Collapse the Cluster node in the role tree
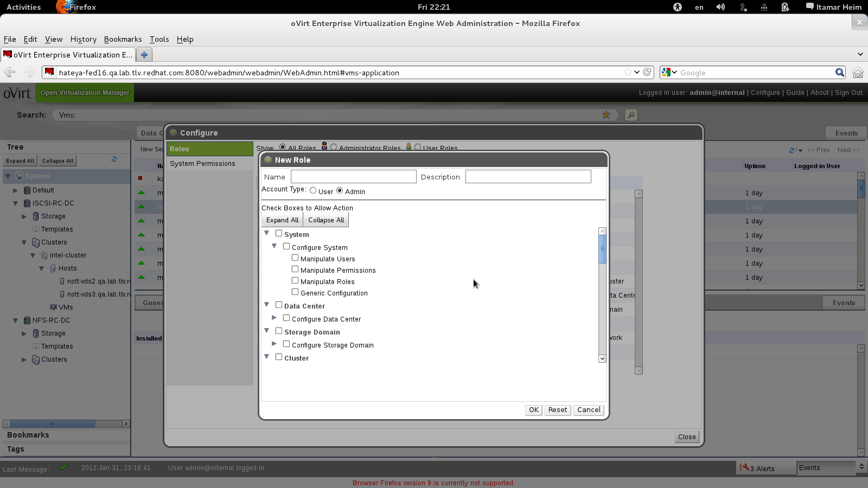Image resolution: width=868 pixels, height=488 pixels. [267, 357]
